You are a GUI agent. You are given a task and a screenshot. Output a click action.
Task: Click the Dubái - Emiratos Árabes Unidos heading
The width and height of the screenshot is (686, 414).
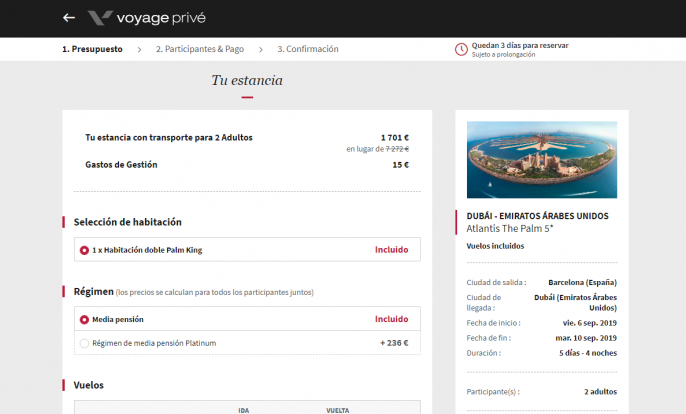point(537,215)
